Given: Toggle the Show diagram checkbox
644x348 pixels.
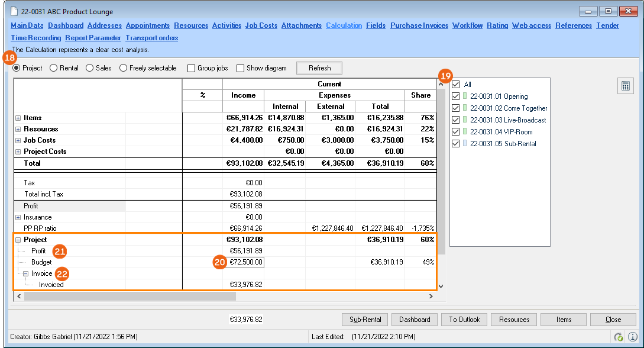Looking at the screenshot, I should tap(240, 68).
